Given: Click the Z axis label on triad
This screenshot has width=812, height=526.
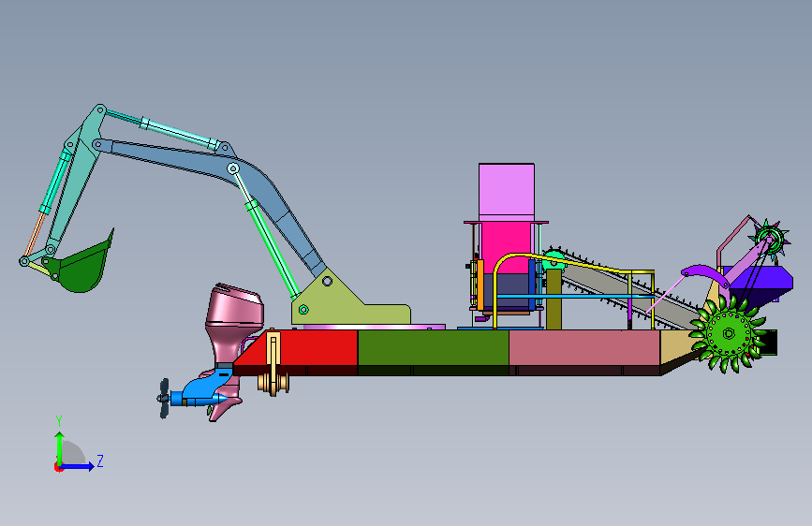Looking at the screenshot, I should 100,460.
